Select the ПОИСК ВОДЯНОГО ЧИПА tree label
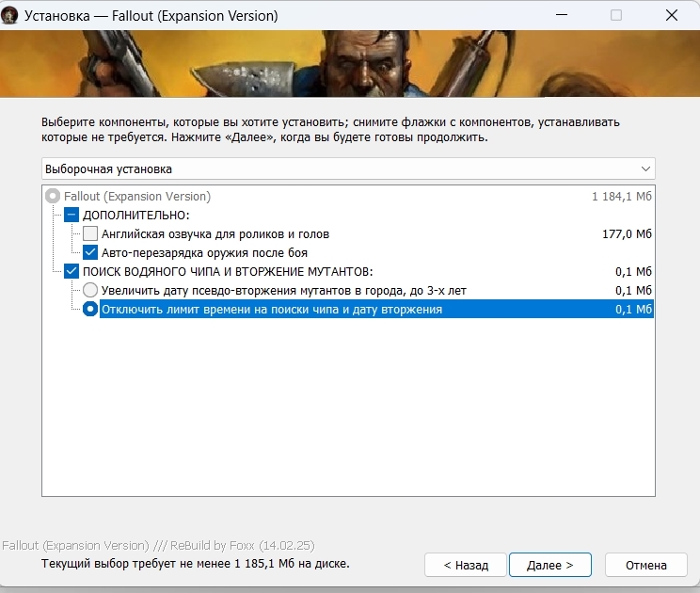The width and height of the screenshot is (700, 593). point(228,271)
